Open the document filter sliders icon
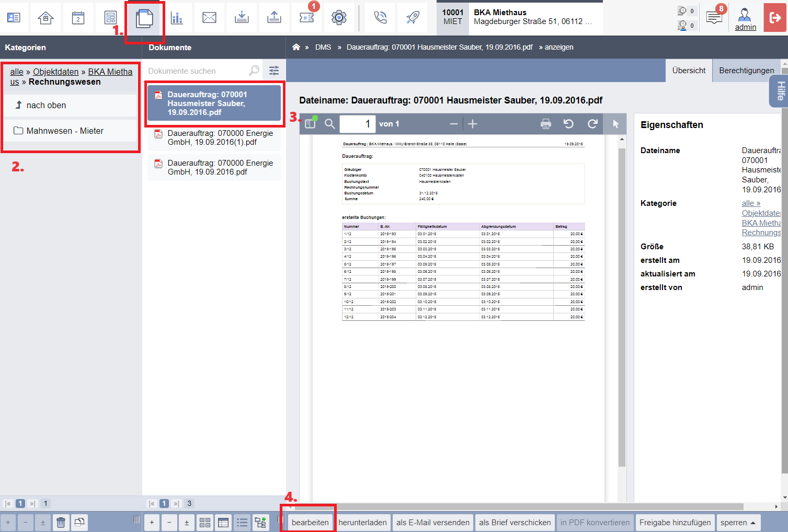 [x=274, y=71]
